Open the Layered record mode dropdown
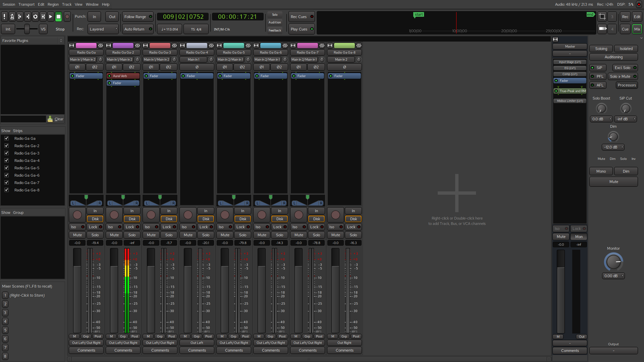Viewport: 644px width, 362px height. 103,29
